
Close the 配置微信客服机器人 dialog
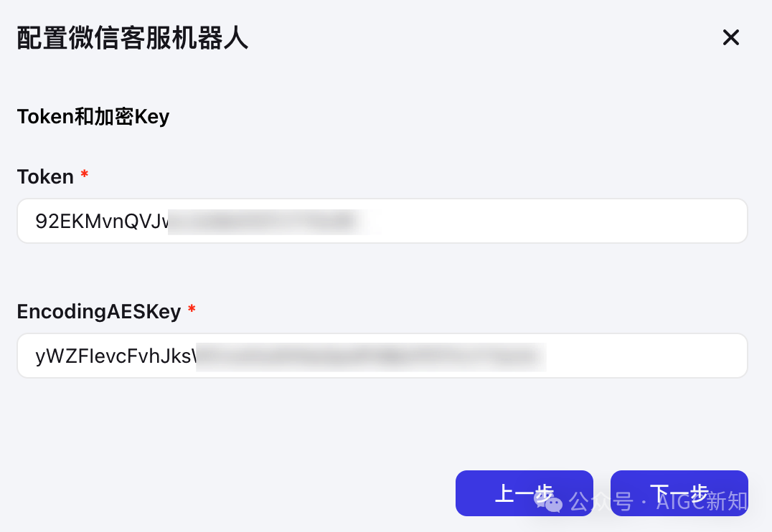click(x=730, y=37)
